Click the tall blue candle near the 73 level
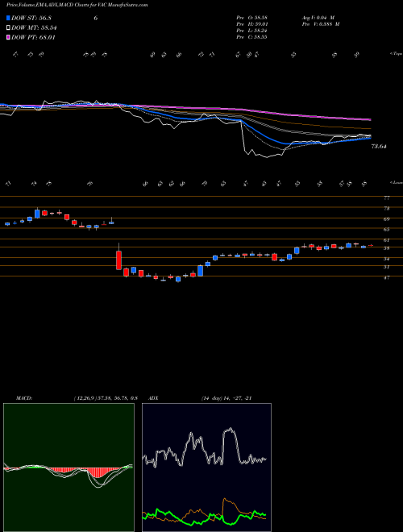The width and height of the screenshot is (403, 532). click(37, 214)
